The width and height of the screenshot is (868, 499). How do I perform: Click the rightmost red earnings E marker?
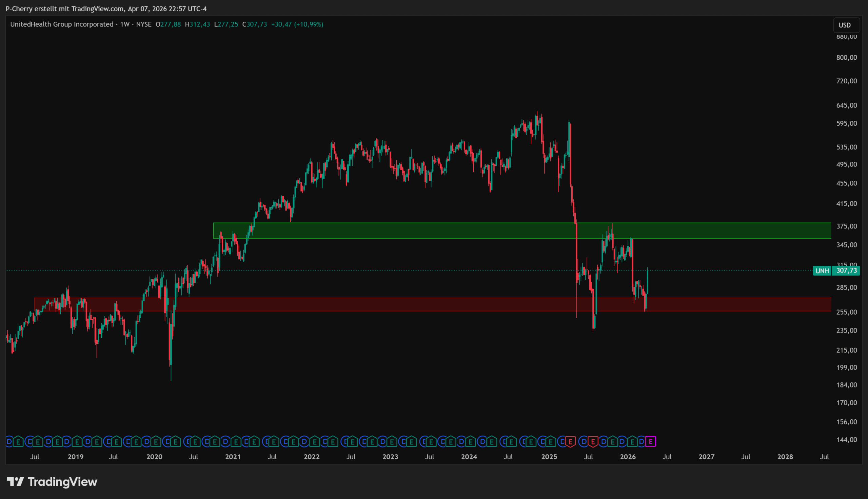coord(593,441)
